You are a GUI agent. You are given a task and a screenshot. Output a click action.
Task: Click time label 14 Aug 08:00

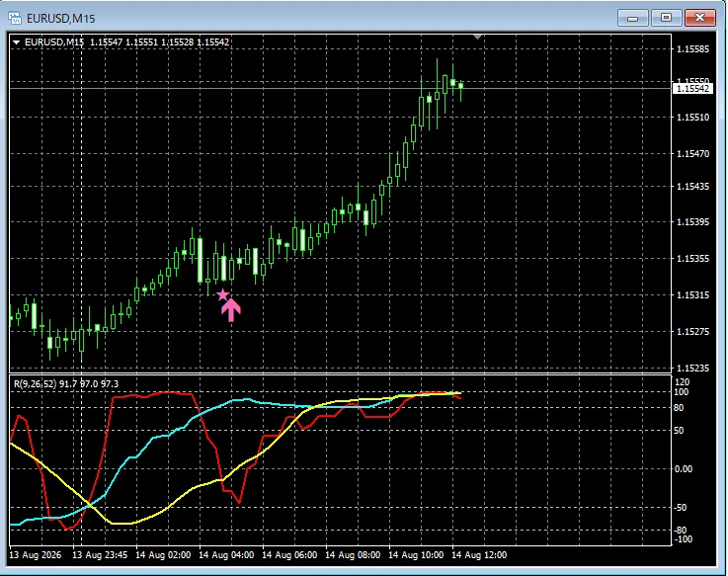point(353,554)
